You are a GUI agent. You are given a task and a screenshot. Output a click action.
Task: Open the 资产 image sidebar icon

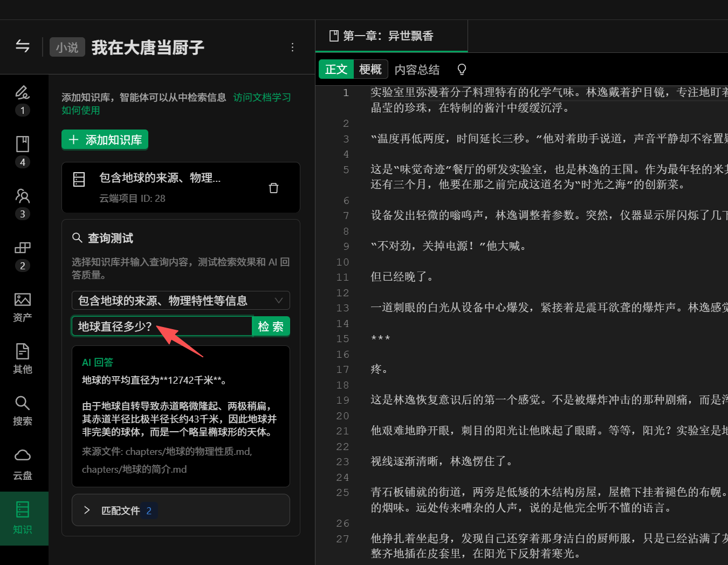pos(22,307)
